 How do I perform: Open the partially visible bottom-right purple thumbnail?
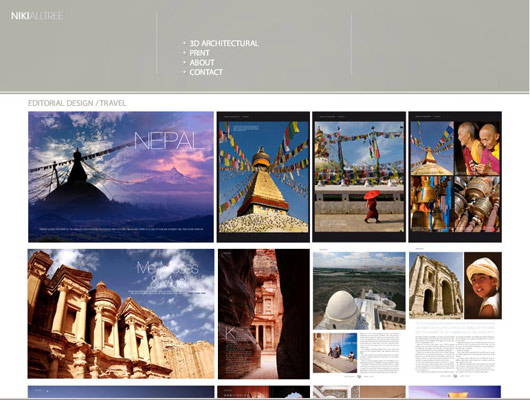coord(455,392)
